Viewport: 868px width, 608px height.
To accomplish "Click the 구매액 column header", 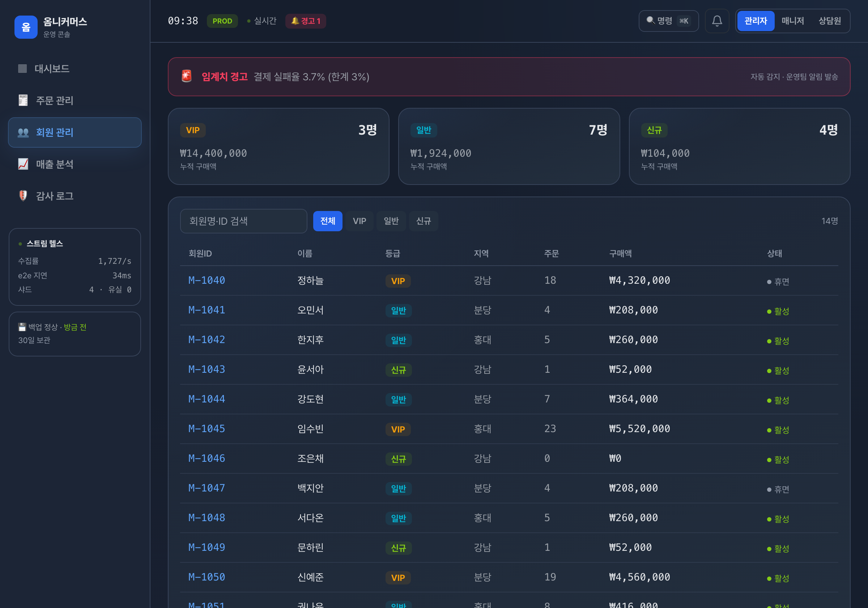I will 620,253.
